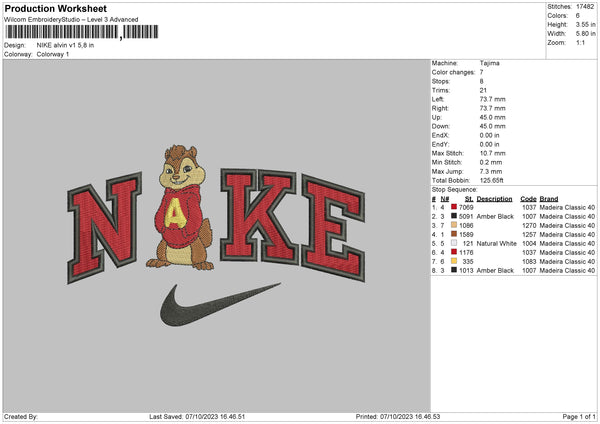This screenshot has height=424, width=600.
Task: Click the Total Bobbin value 125.65ft
Action: pos(492,180)
